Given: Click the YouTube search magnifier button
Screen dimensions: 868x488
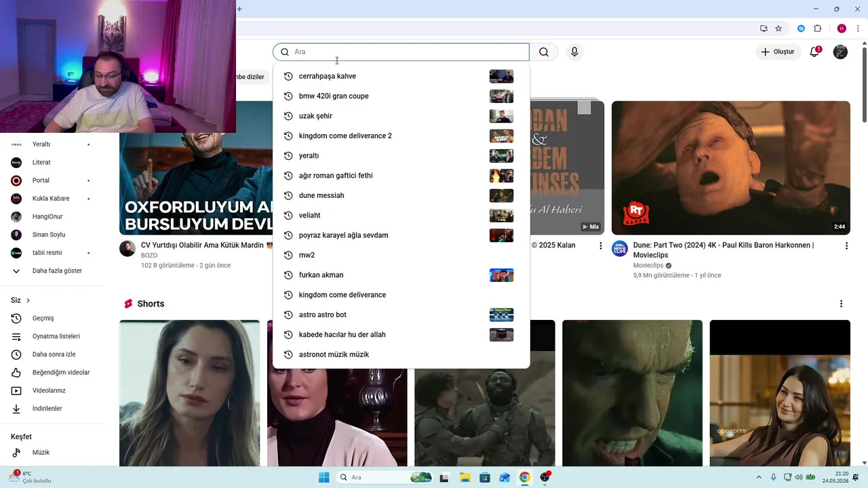Looking at the screenshot, I should click(544, 52).
